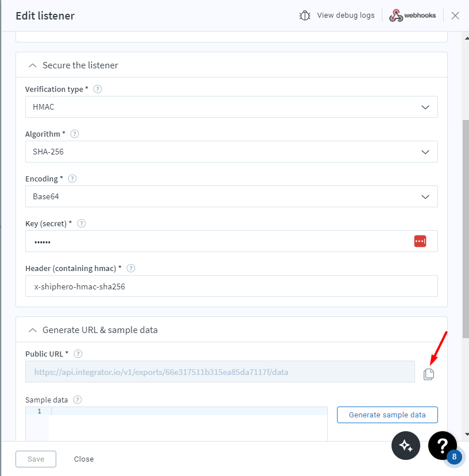
Task: Open the Encoding Base64 dropdown
Action: [231, 196]
